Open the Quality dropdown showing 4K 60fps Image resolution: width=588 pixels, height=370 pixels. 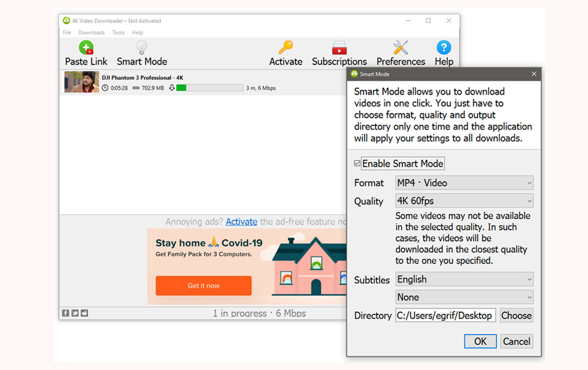point(464,201)
